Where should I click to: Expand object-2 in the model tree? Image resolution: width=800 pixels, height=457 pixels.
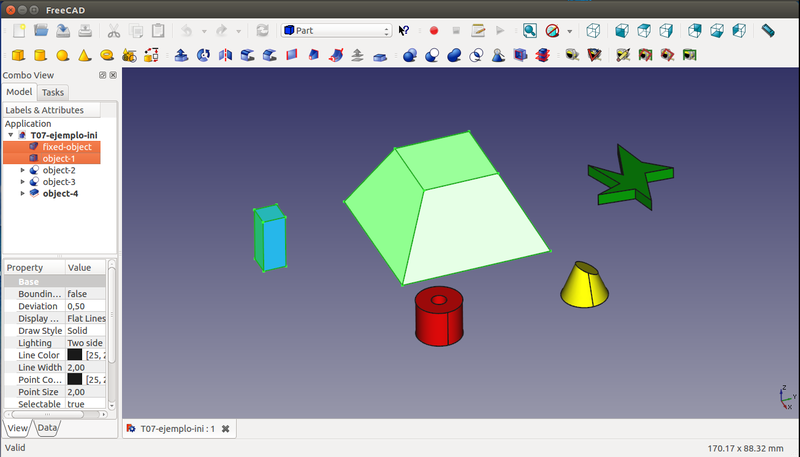click(x=23, y=170)
